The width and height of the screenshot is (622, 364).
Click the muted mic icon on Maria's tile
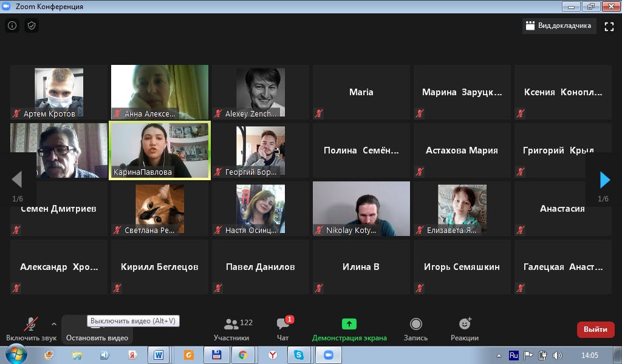(319, 114)
